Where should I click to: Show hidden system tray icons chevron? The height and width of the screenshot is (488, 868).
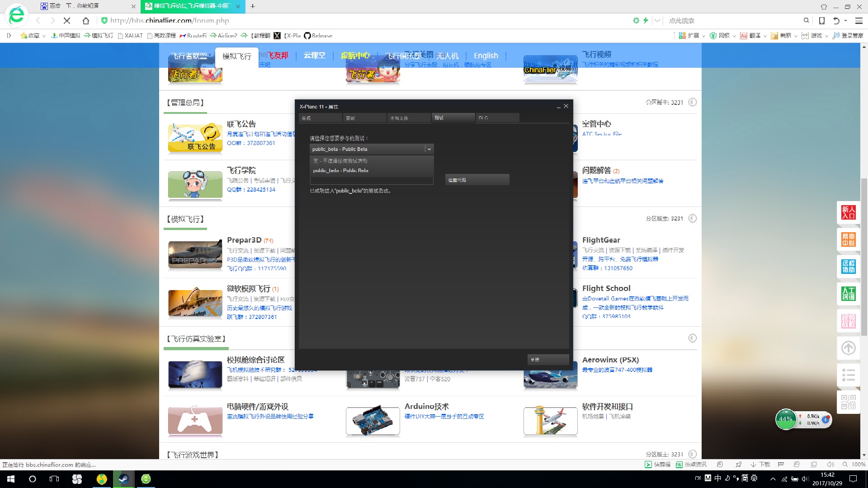[773, 479]
